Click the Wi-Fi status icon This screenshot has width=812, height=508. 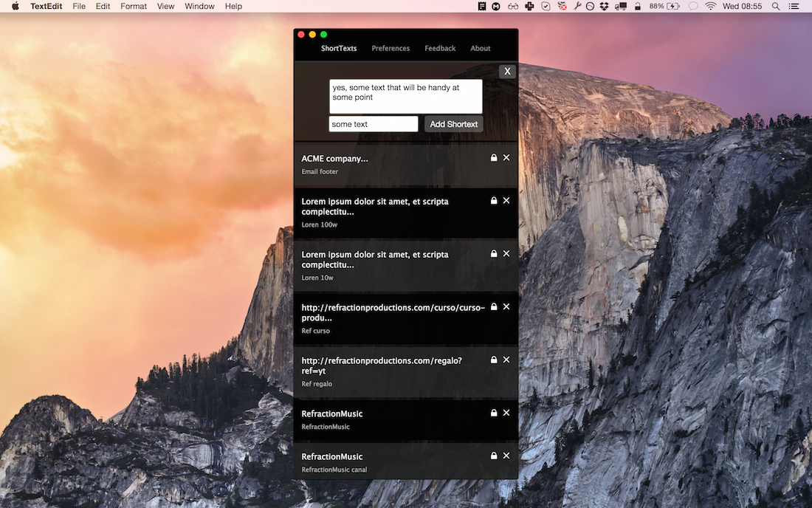[710, 6]
